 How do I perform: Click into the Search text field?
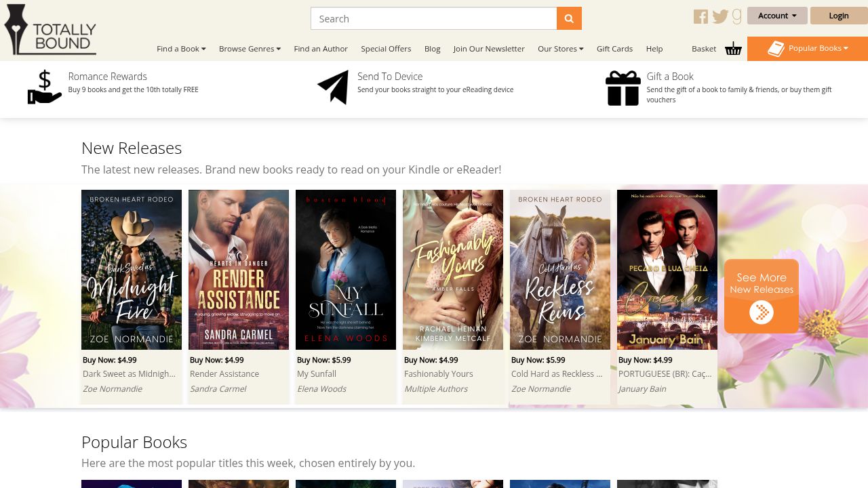click(434, 18)
